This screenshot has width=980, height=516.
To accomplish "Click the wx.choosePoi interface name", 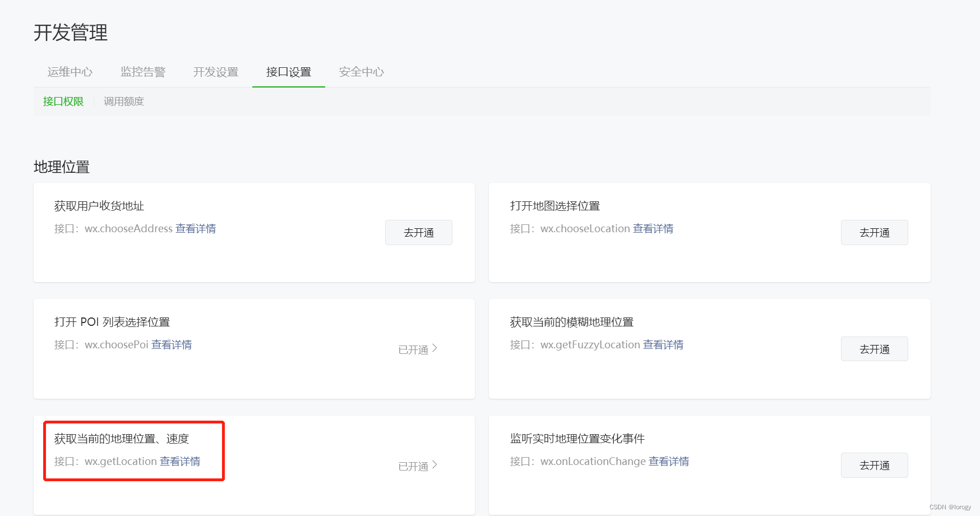I will point(117,345).
